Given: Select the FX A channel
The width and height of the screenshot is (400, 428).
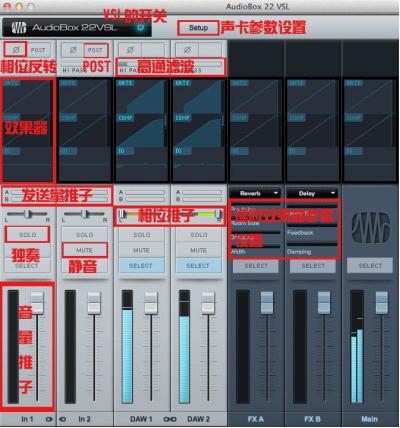Looking at the screenshot, I should click(x=256, y=266).
